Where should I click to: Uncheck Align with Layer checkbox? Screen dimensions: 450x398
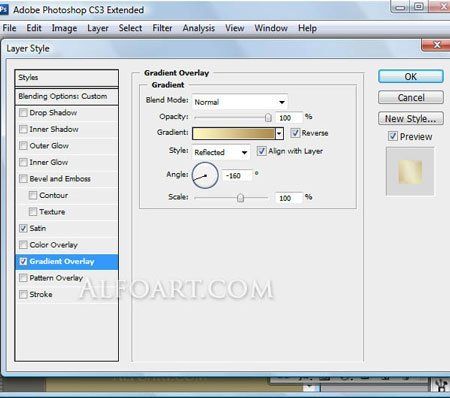[261, 151]
